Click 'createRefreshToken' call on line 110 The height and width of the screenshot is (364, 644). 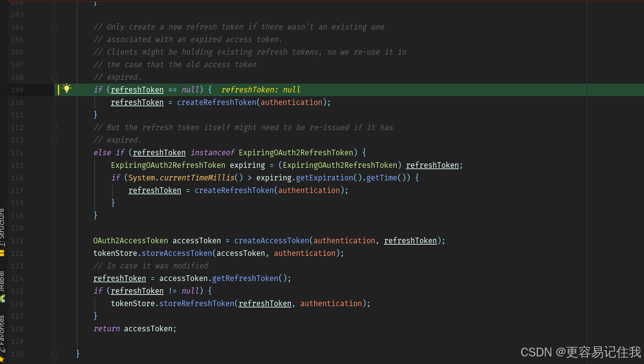(217, 102)
